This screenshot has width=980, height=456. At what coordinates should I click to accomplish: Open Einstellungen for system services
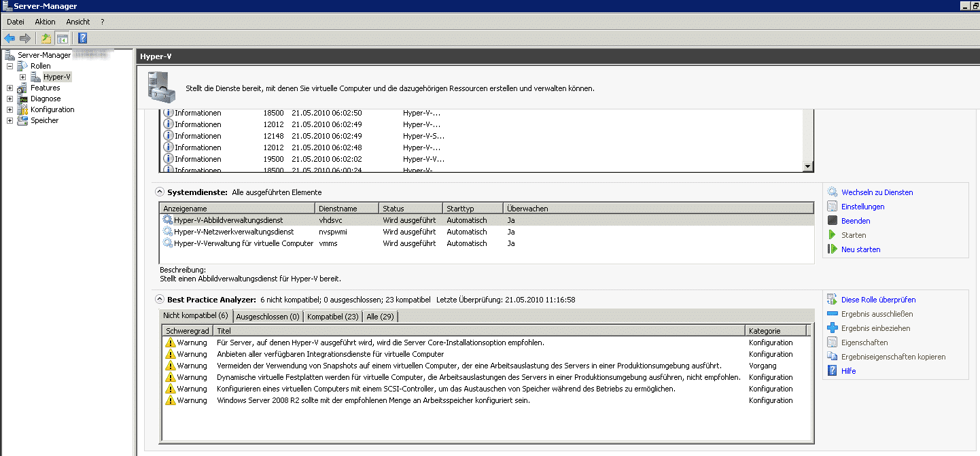tap(863, 207)
